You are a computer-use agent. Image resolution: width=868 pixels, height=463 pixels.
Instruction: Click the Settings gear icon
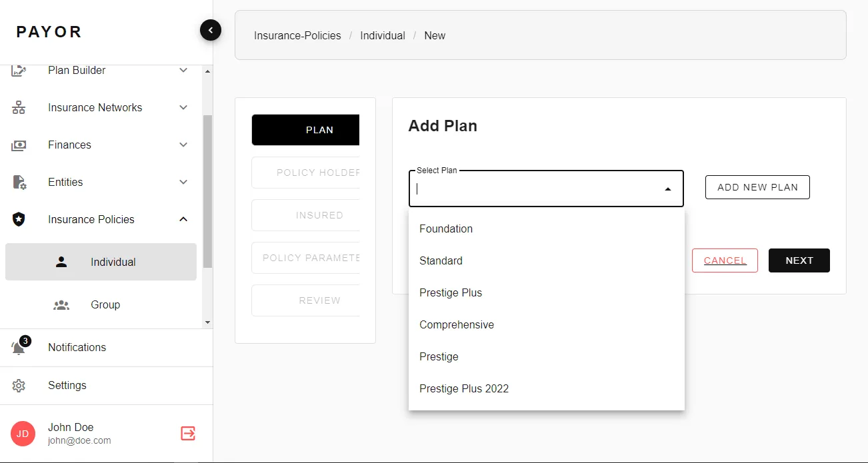(x=19, y=385)
